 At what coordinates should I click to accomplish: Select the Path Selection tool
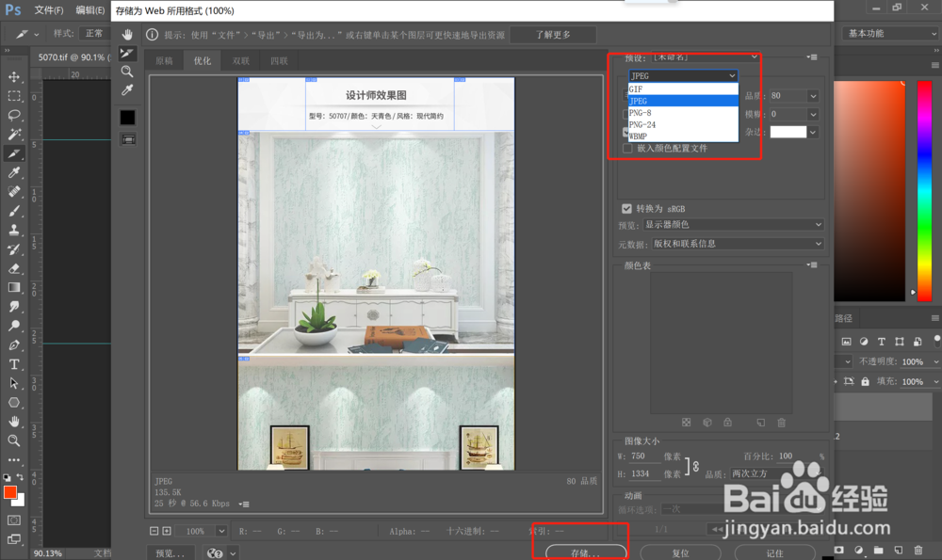pos(14,384)
